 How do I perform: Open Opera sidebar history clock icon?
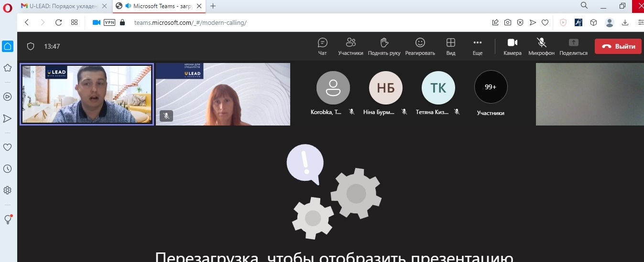7,168
